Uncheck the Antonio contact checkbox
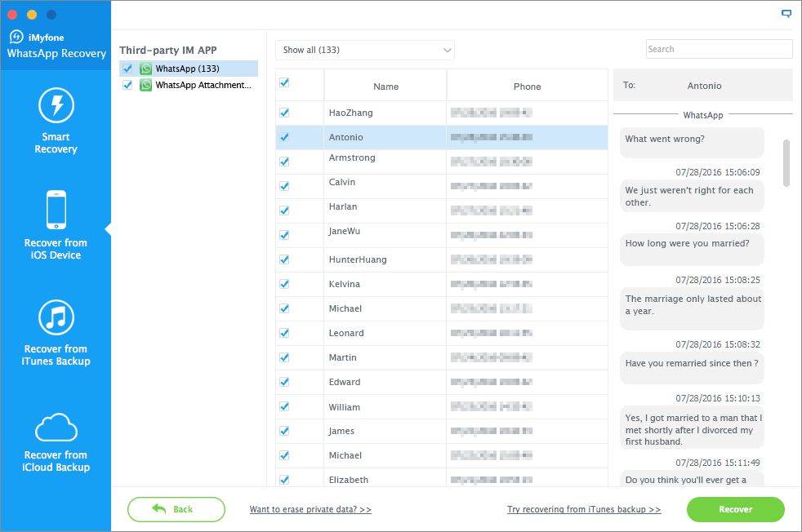Screen dimensions: 802x532 284,137
